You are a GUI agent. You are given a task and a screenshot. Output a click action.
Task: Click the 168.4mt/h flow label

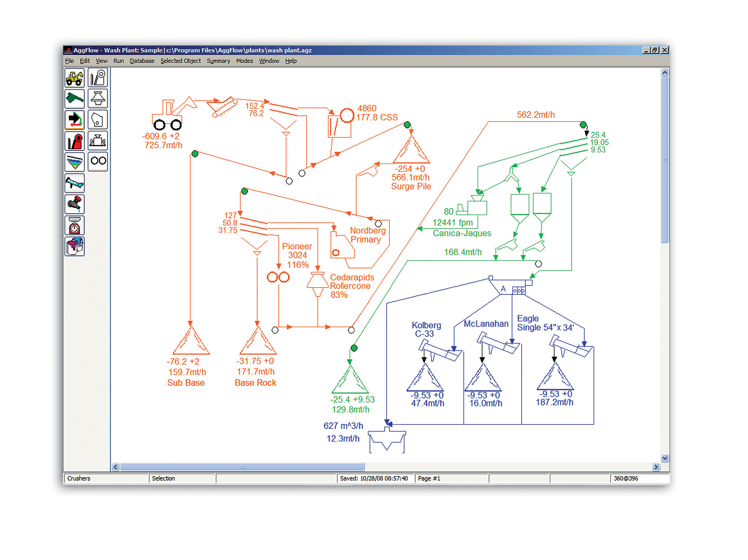[x=463, y=252]
